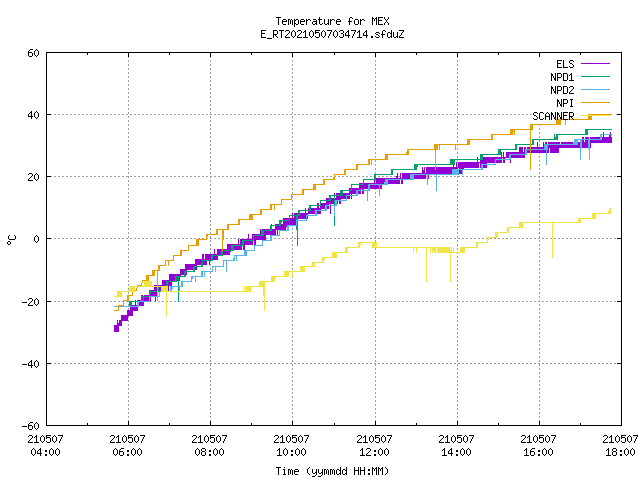The height and width of the screenshot is (480, 640).
Task: Click the y-axis label 60
Action: point(33,53)
